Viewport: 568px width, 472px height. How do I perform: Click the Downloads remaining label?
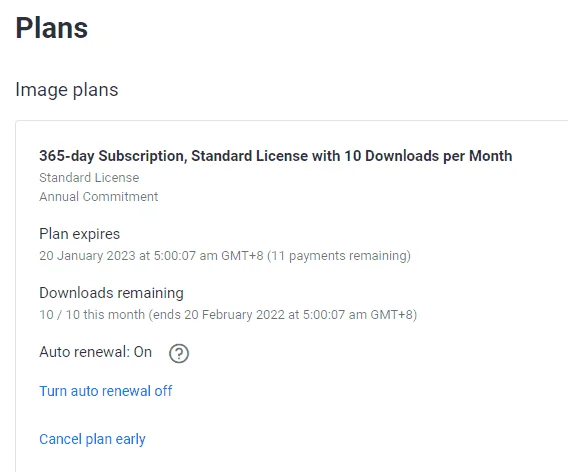[111, 293]
